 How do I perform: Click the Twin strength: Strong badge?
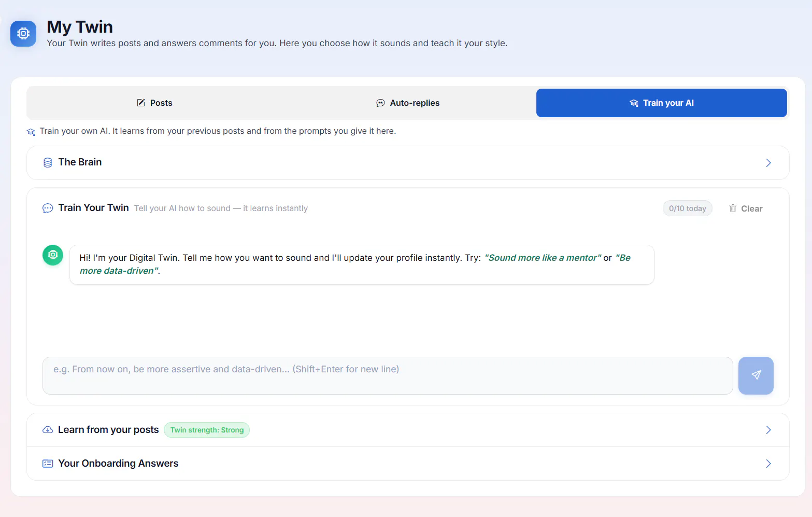[207, 430]
